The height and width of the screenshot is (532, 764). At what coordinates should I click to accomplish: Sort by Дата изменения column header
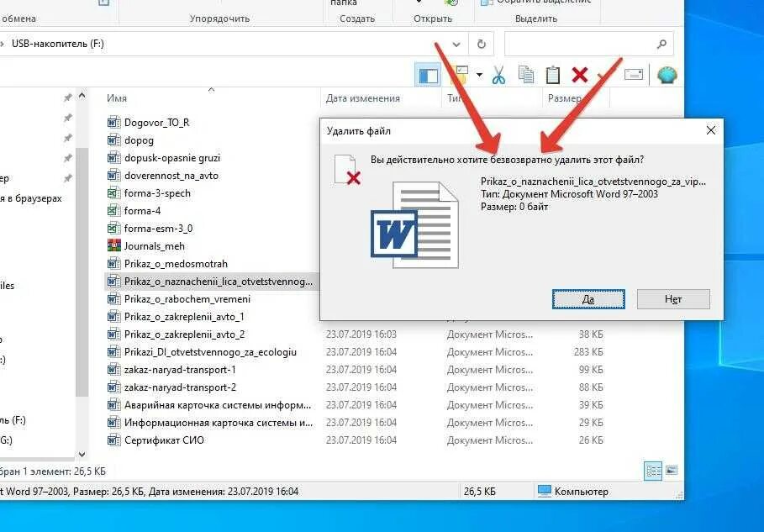(x=362, y=98)
